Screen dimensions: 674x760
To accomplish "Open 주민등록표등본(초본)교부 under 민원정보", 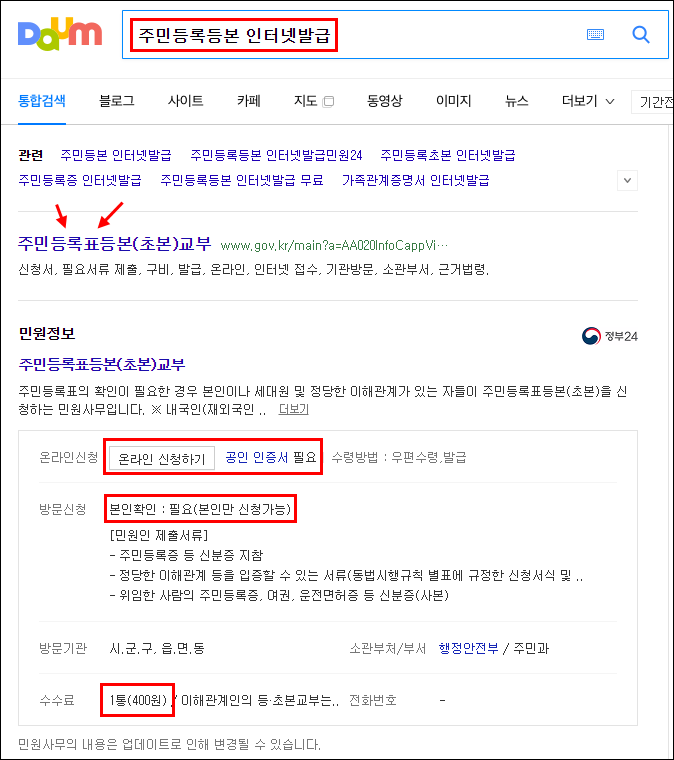I will (102, 364).
